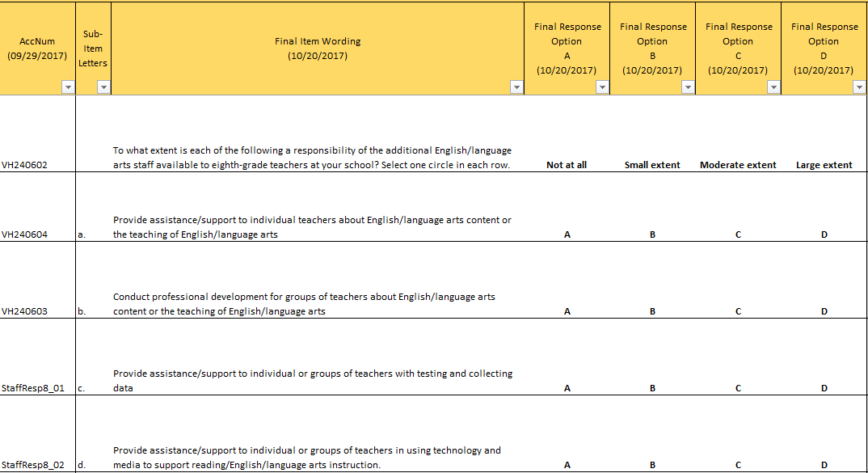Select the 'Moderate extent' cell
This screenshot has height=473, width=868.
pyautogui.click(x=739, y=133)
